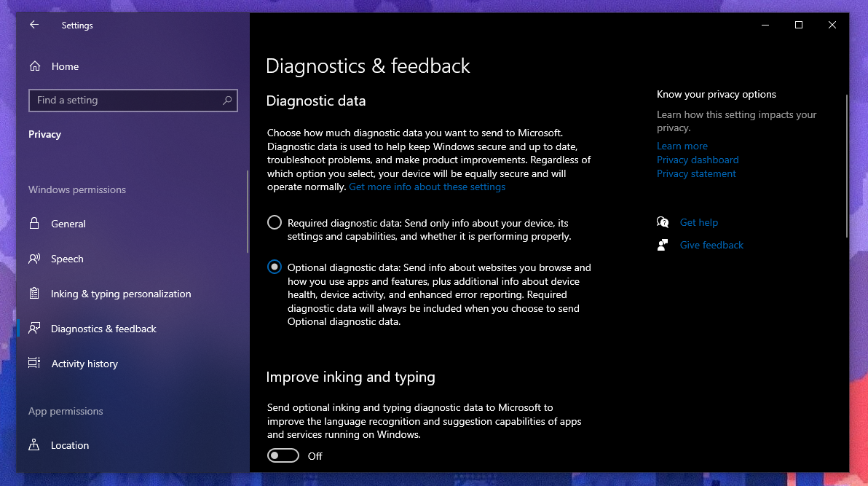This screenshot has height=486, width=868.
Task: Click the Inking & typing clipboard icon
Action: coord(34,294)
